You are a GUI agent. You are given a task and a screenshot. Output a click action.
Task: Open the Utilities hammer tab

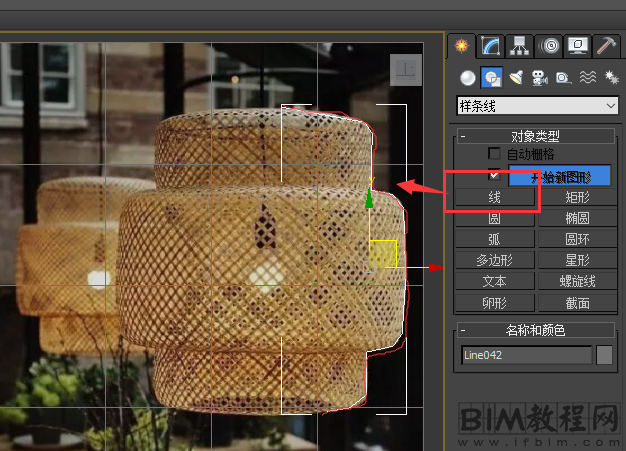pyautogui.click(x=606, y=45)
